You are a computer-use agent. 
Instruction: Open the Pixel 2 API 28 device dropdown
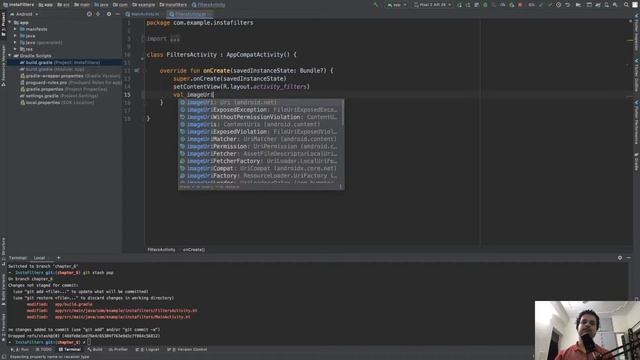click(x=433, y=5)
